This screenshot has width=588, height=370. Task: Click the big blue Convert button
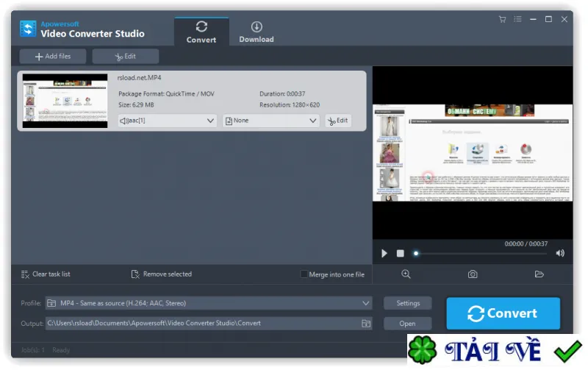click(x=503, y=313)
